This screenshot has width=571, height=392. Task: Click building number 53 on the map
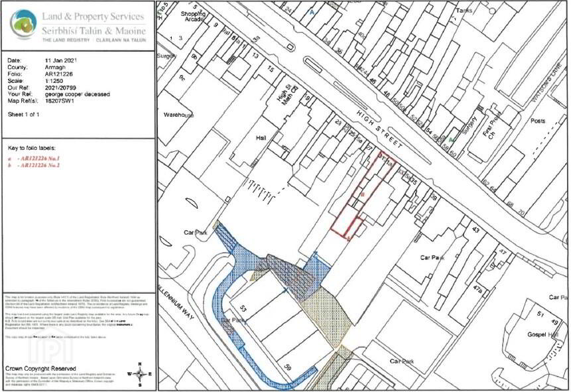(242, 310)
